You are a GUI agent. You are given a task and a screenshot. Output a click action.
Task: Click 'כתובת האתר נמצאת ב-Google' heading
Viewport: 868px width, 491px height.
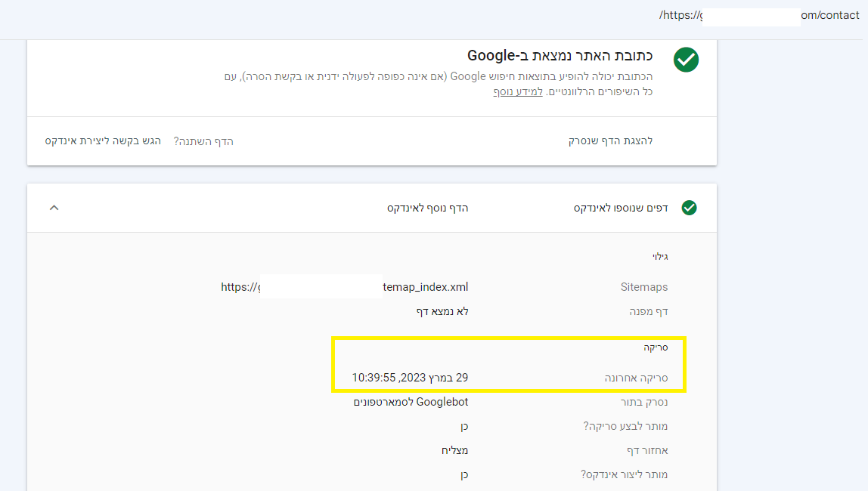pos(560,55)
